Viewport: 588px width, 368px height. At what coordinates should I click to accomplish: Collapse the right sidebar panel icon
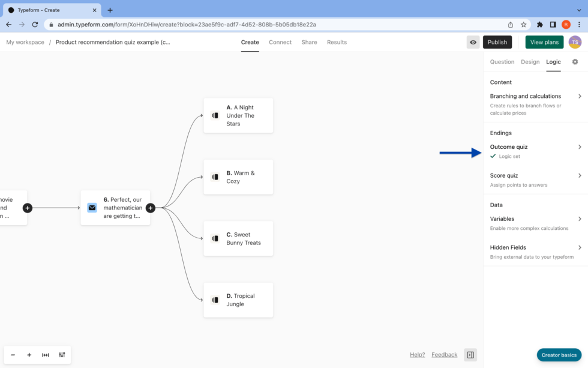click(x=470, y=355)
